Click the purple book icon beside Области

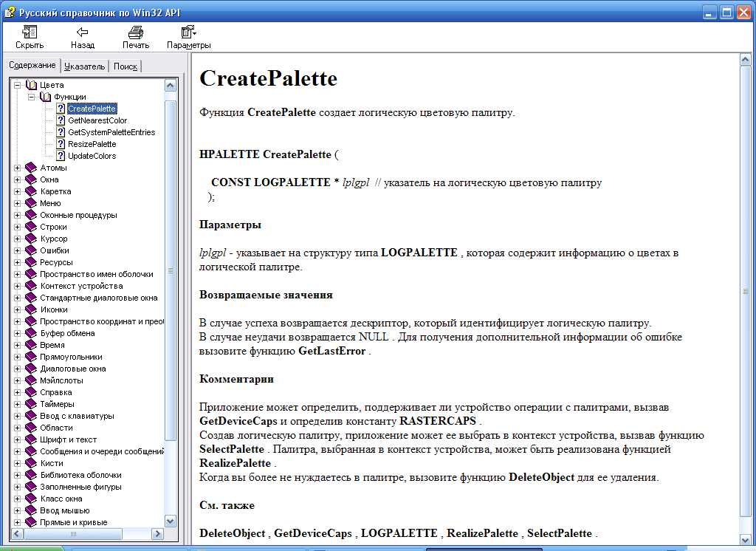31,428
